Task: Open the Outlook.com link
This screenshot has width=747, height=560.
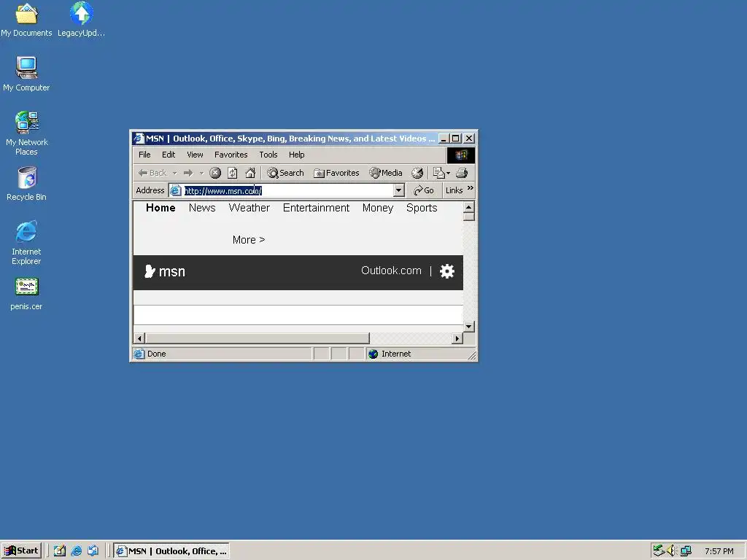Action: pyautogui.click(x=391, y=271)
